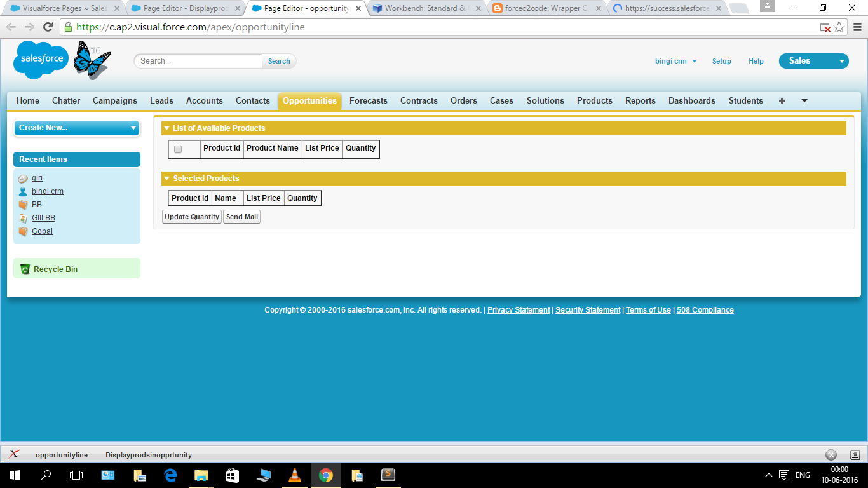
Task: Click the product icon beside Gopal recent item
Action: pos(23,231)
